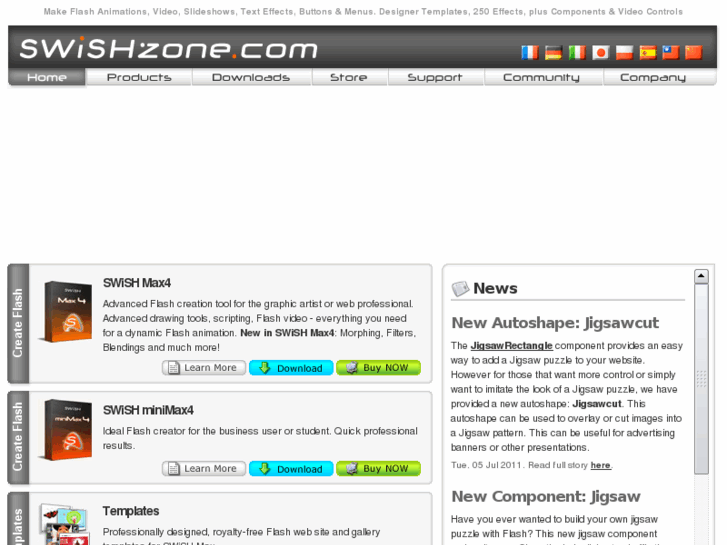Select the Chinese flag icon
Image resolution: width=727 pixels, height=545 pixels.
pos(694,52)
